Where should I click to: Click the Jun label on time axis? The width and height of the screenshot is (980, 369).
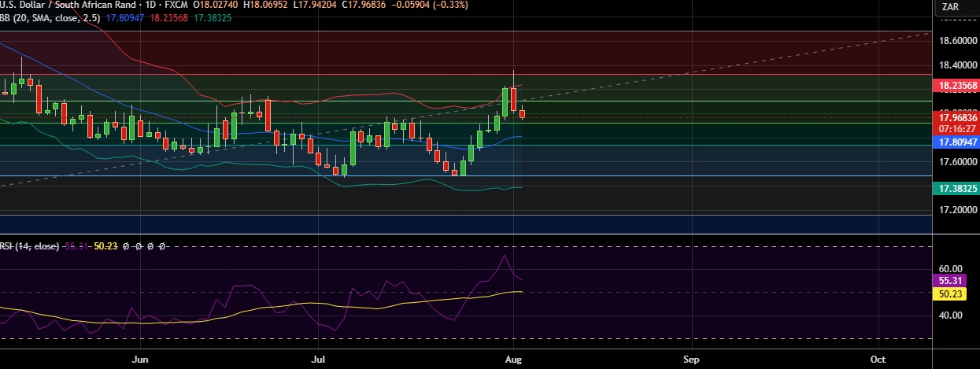click(x=139, y=359)
